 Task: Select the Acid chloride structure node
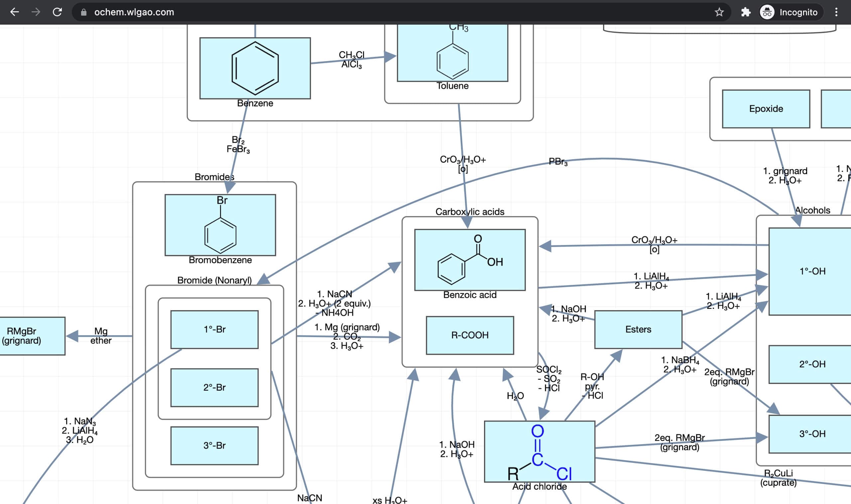tap(539, 451)
